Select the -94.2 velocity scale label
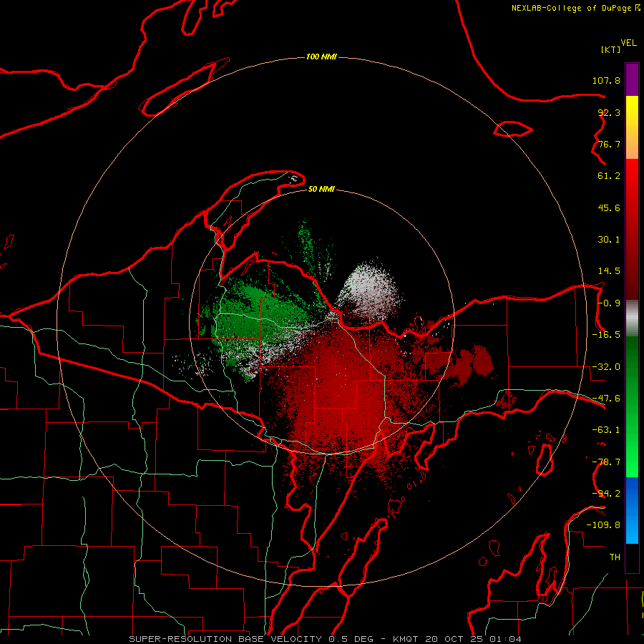The image size is (644, 644). [606, 493]
